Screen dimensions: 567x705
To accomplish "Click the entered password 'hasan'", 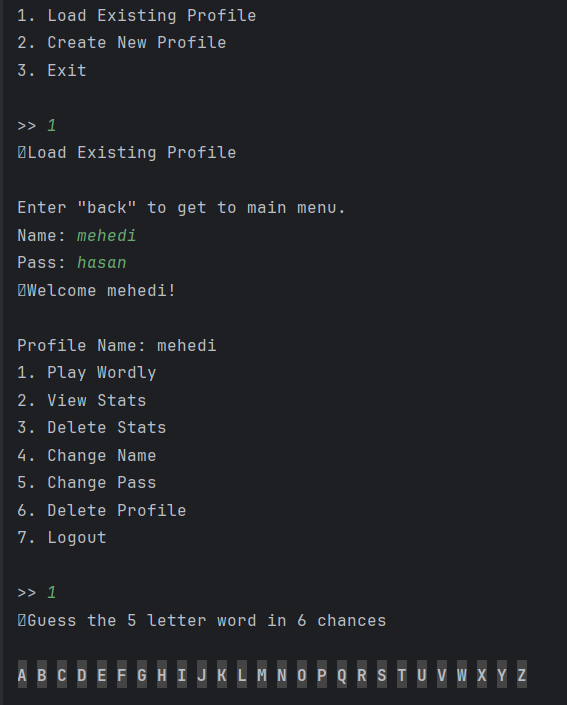I will coord(102,263).
